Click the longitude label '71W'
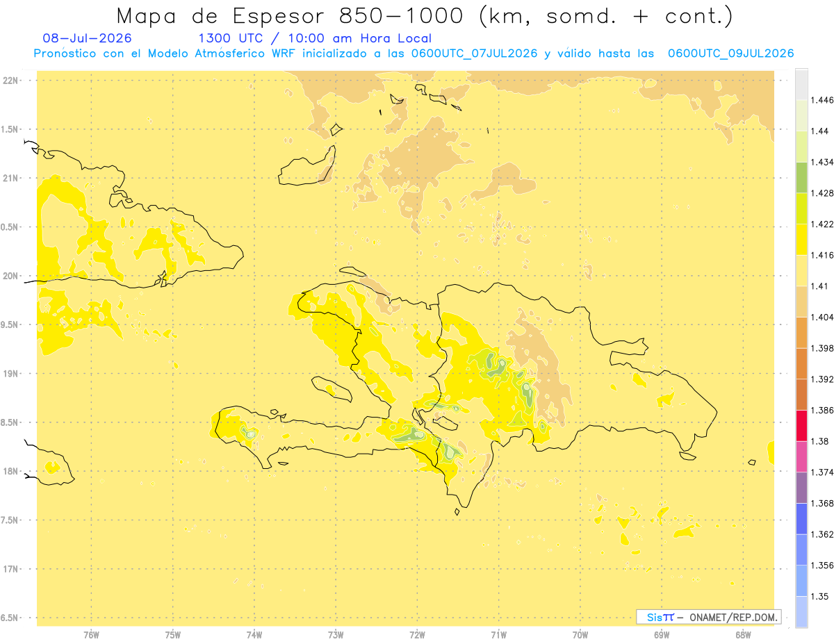Image resolution: width=834 pixels, height=644 pixels. pos(499,634)
